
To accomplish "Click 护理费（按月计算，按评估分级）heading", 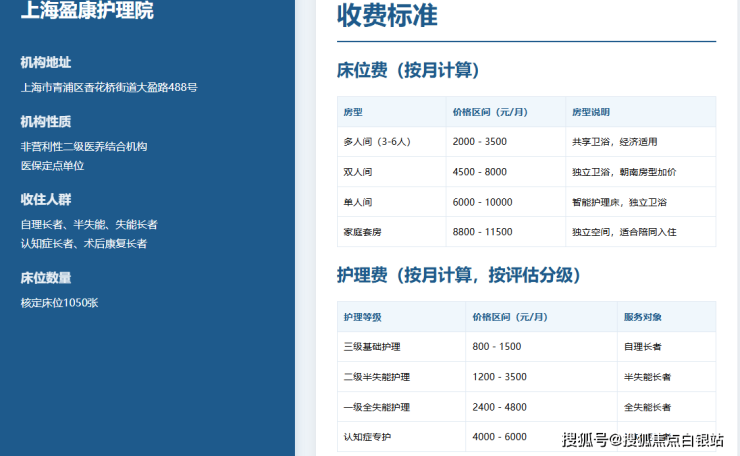I will point(459,275).
